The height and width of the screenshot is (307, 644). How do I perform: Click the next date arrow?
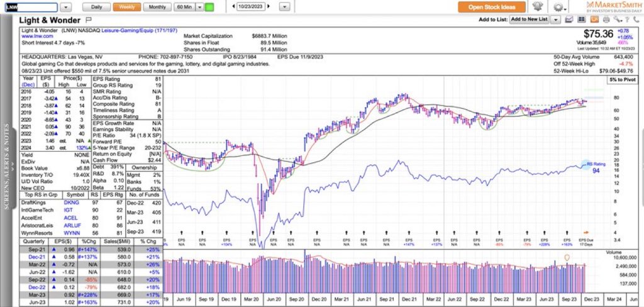269,6
